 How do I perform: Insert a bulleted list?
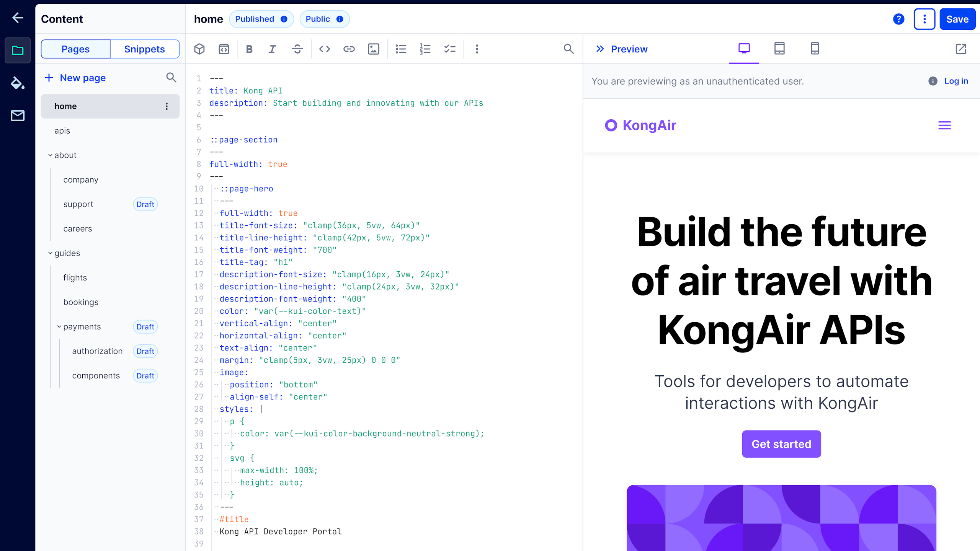coord(401,49)
